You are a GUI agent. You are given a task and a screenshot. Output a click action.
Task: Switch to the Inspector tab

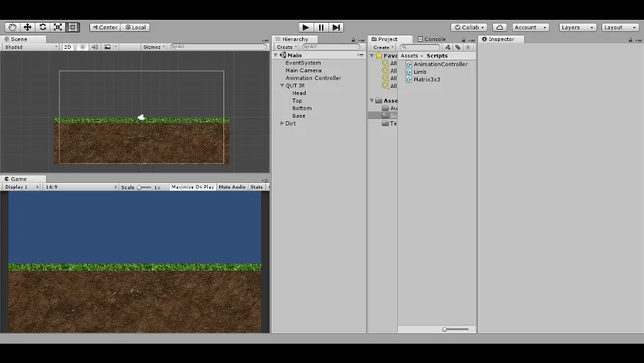coord(501,39)
